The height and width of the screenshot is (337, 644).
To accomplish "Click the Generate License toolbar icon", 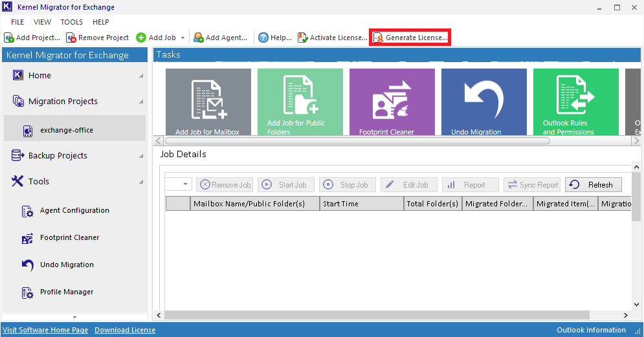I will tap(378, 38).
